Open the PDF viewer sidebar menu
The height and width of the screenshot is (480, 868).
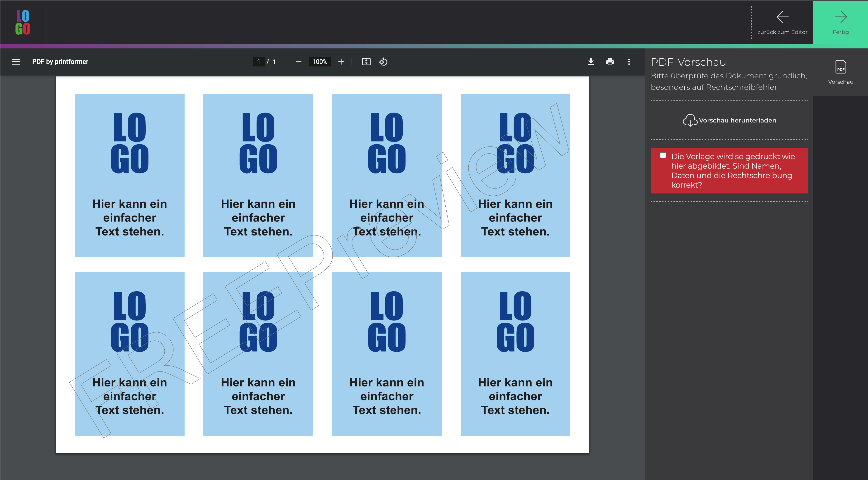[x=16, y=62]
